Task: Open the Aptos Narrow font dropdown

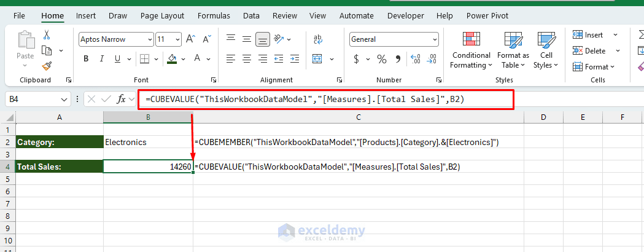Action: pos(150,39)
